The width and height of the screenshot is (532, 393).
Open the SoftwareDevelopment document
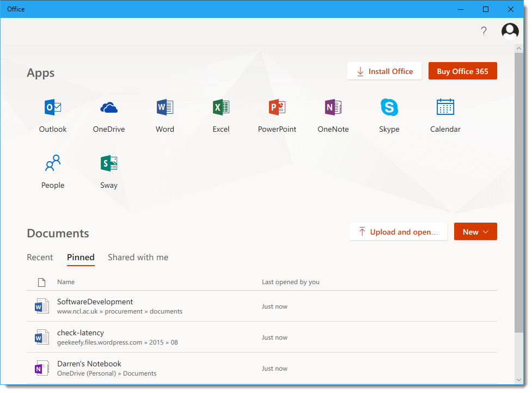tap(95, 302)
